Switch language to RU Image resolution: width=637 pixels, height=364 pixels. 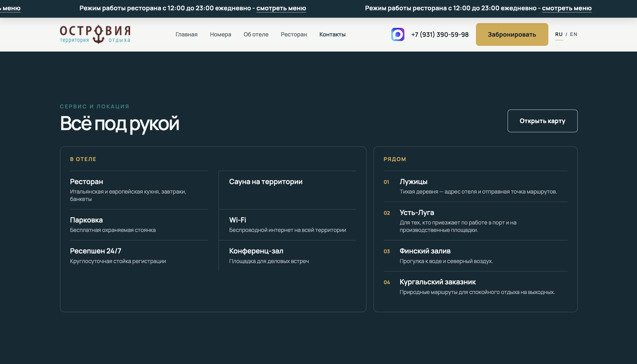(559, 34)
